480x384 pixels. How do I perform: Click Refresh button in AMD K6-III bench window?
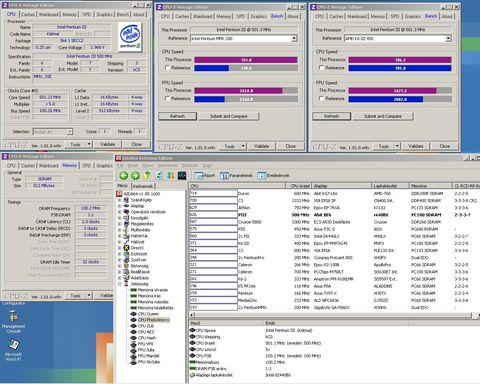331,116
